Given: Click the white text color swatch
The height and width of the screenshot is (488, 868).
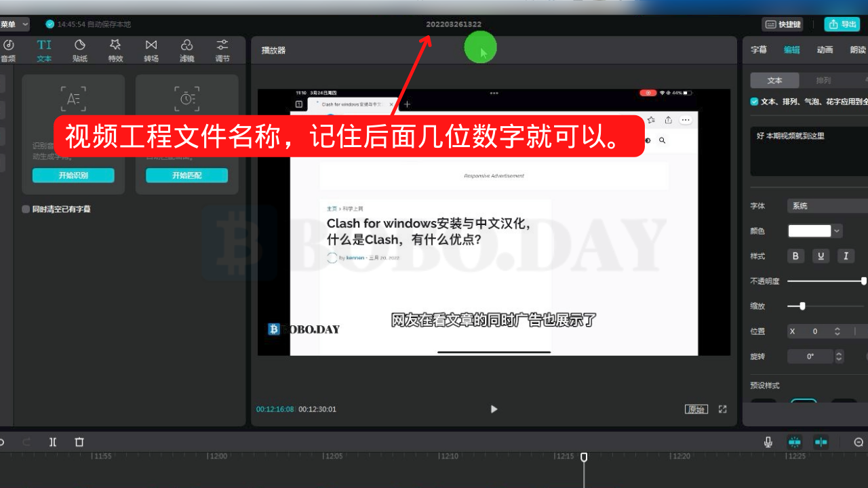Looking at the screenshot, I should [810, 231].
